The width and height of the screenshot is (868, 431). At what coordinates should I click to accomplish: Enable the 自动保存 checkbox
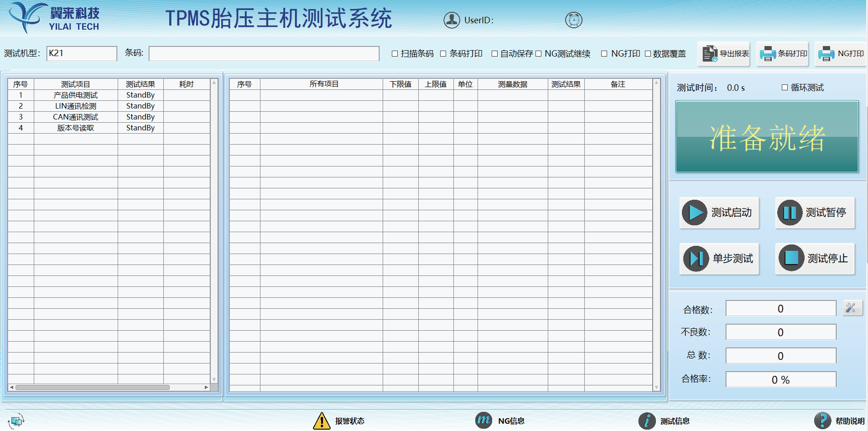(494, 54)
